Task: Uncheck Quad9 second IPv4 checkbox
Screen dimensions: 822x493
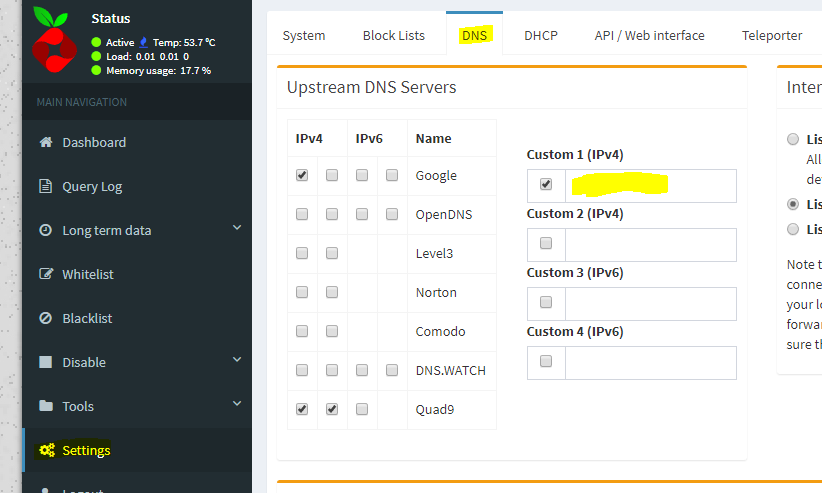Action: coord(332,409)
